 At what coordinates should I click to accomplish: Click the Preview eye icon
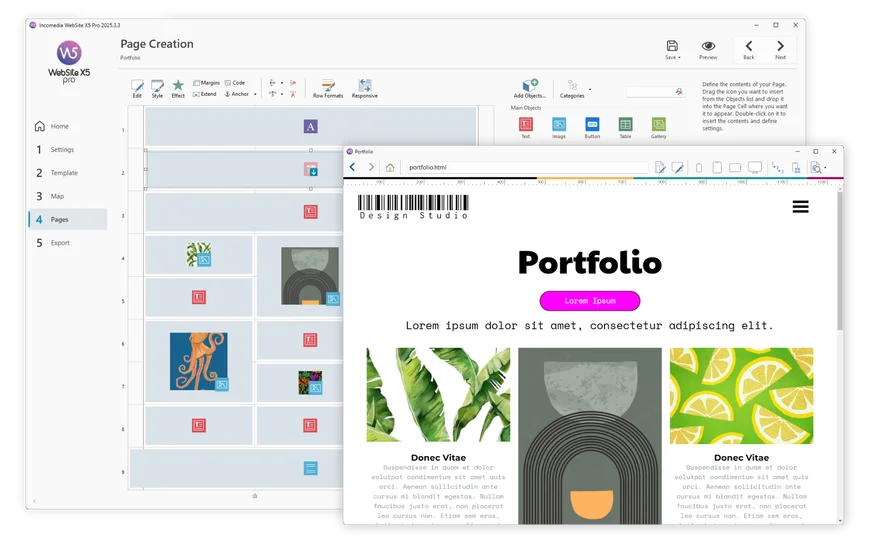(x=708, y=46)
